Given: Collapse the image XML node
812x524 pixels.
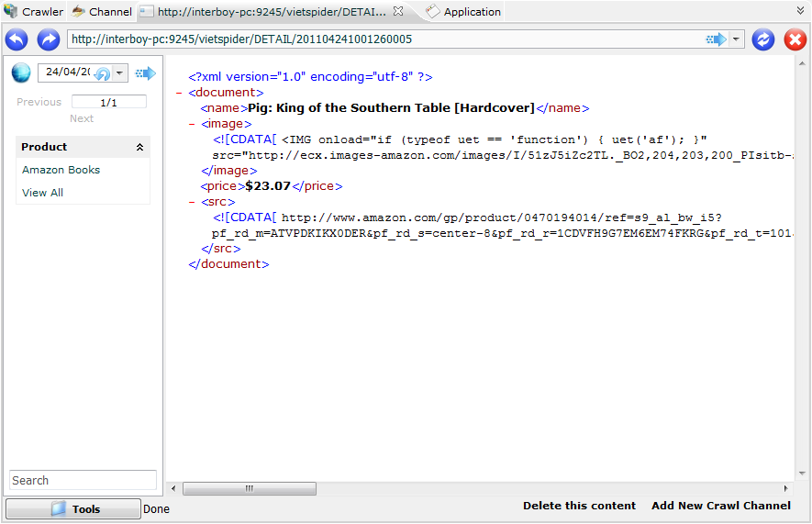Looking at the screenshot, I should tap(191, 124).
